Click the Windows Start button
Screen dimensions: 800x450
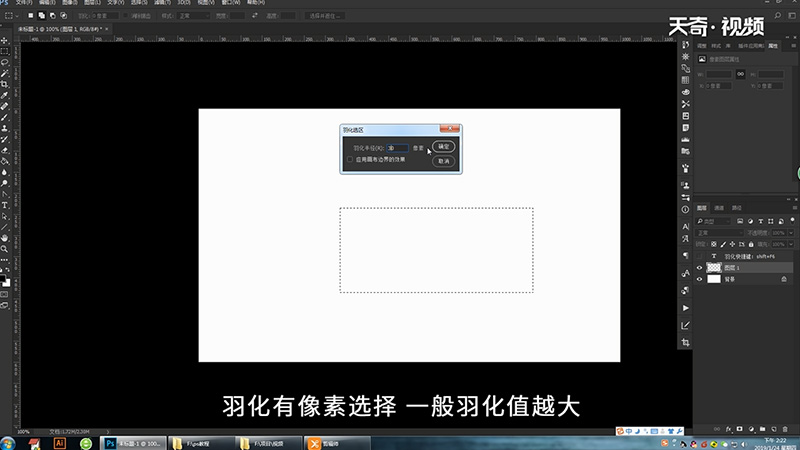pyautogui.click(x=8, y=443)
